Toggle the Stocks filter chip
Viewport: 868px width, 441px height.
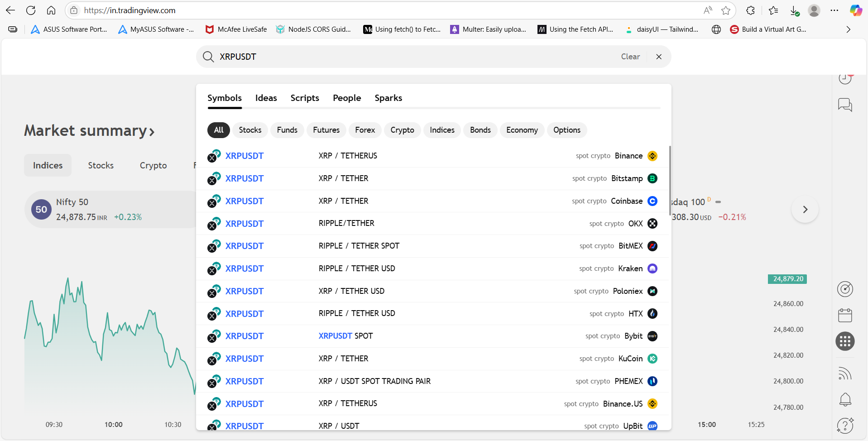click(250, 130)
